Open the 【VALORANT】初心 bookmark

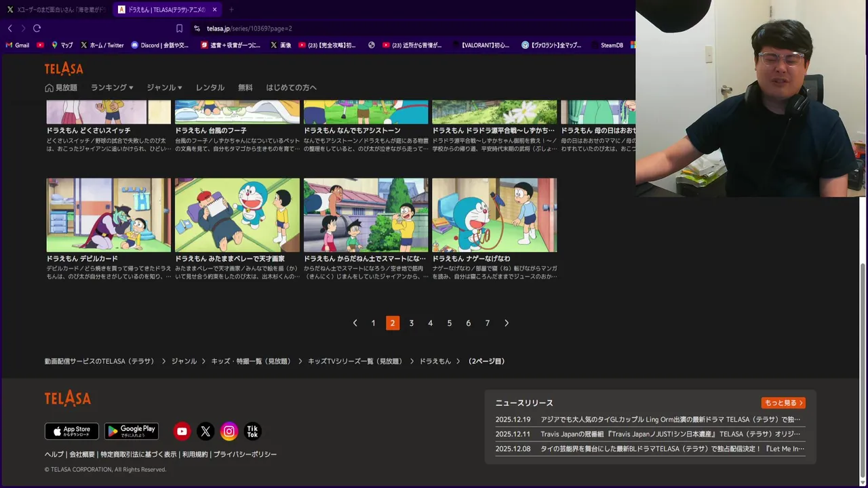[x=480, y=45]
